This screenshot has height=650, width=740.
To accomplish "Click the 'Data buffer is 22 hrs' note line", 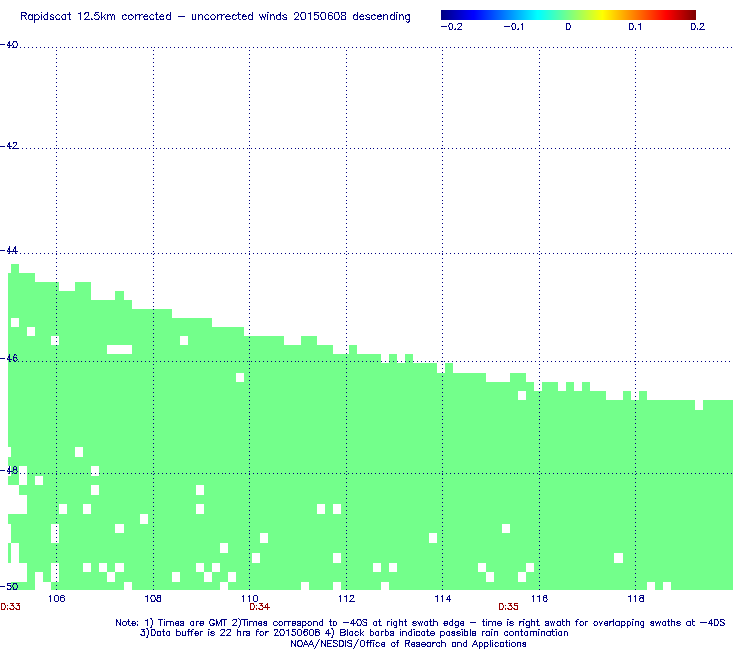I will tap(354, 633).
